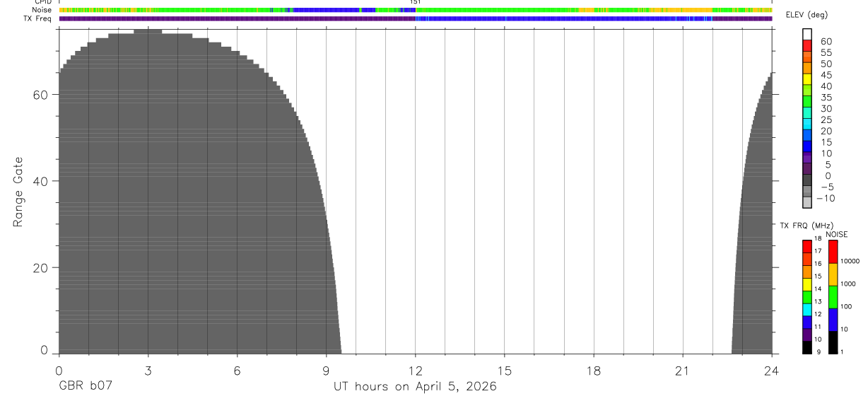
Task: Click the 1000 label on the NOISE scale
Action: click(848, 284)
